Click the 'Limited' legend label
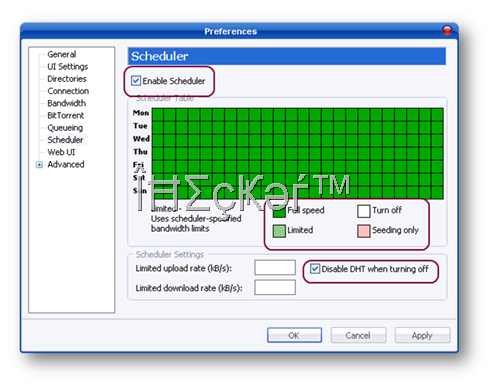The height and width of the screenshot is (392, 497). pyautogui.click(x=300, y=230)
